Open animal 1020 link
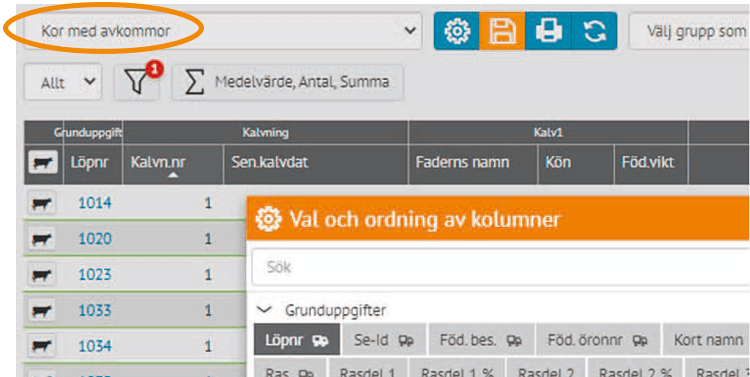Screen dimensions: 750x377 coord(95,238)
